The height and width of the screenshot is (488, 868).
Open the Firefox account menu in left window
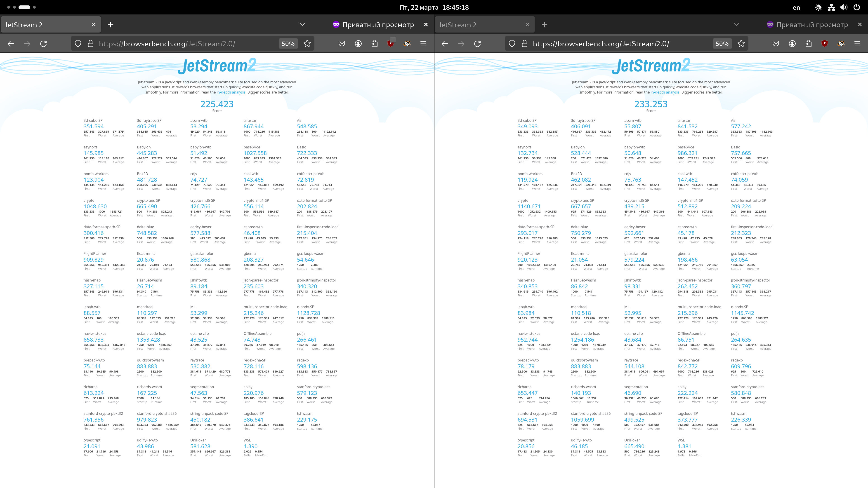(358, 43)
